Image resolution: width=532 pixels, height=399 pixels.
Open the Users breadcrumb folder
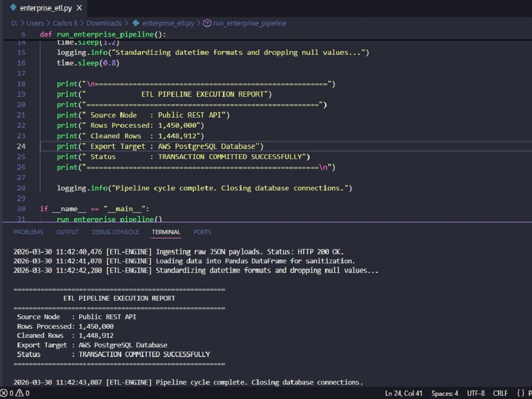35,23
